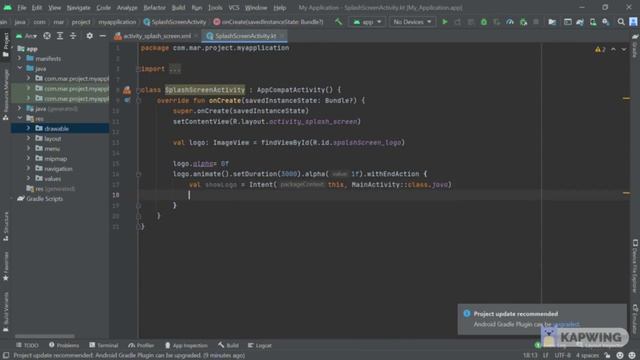
Task: Toggle the Build Variants tool window
Action: pos(6,312)
